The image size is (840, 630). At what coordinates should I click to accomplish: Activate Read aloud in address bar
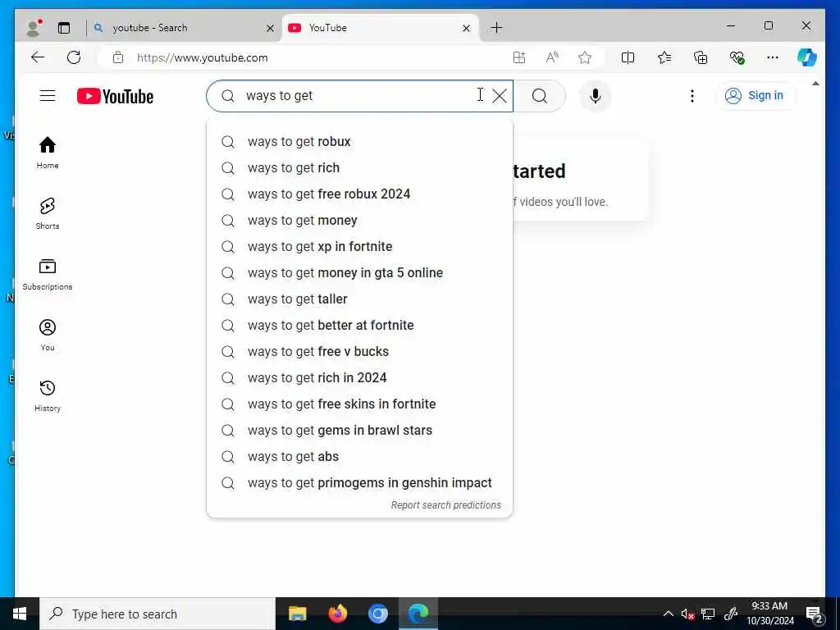pyautogui.click(x=552, y=57)
